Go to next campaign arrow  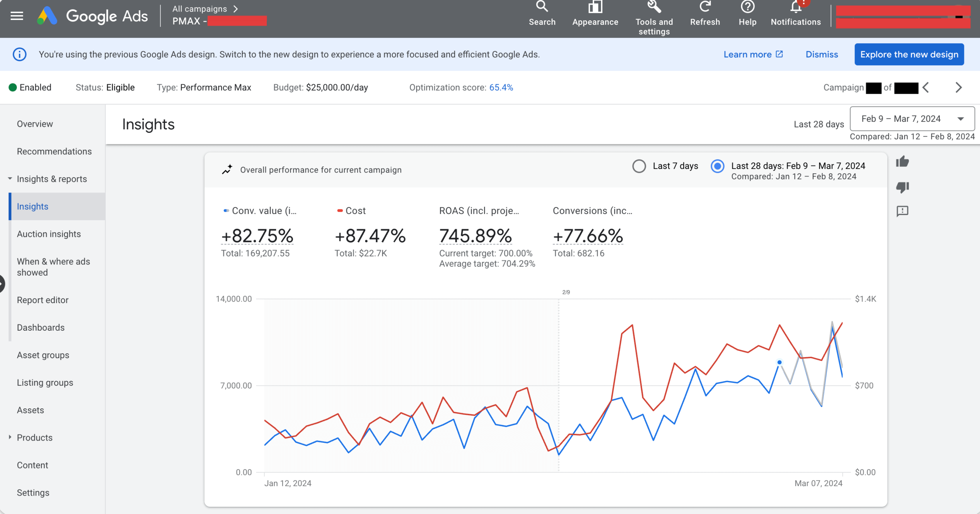point(959,88)
